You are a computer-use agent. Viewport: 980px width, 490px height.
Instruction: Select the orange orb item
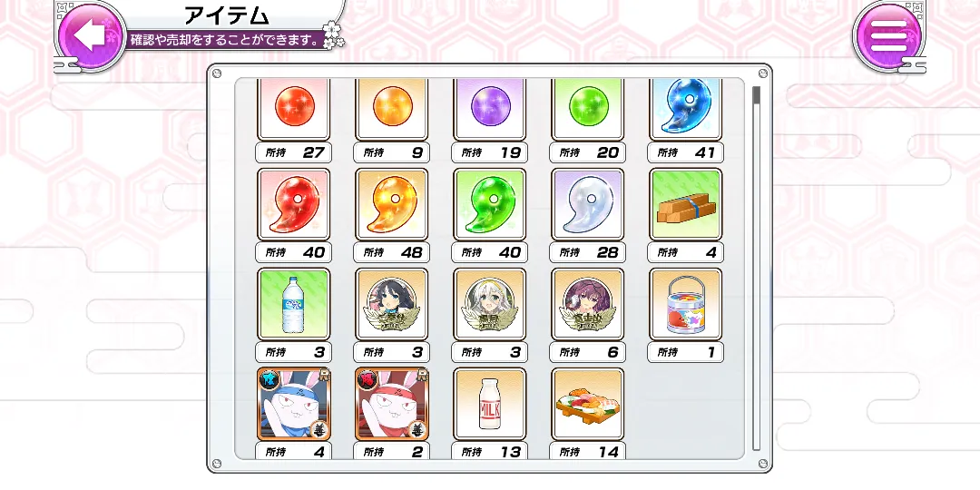coord(392,110)
